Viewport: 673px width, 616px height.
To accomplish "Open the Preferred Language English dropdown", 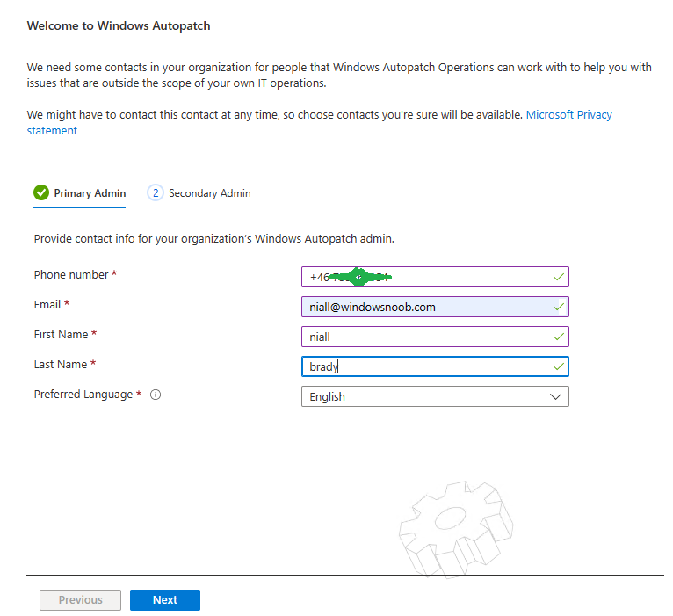I will pyautogui.click(x=435, y=396).
